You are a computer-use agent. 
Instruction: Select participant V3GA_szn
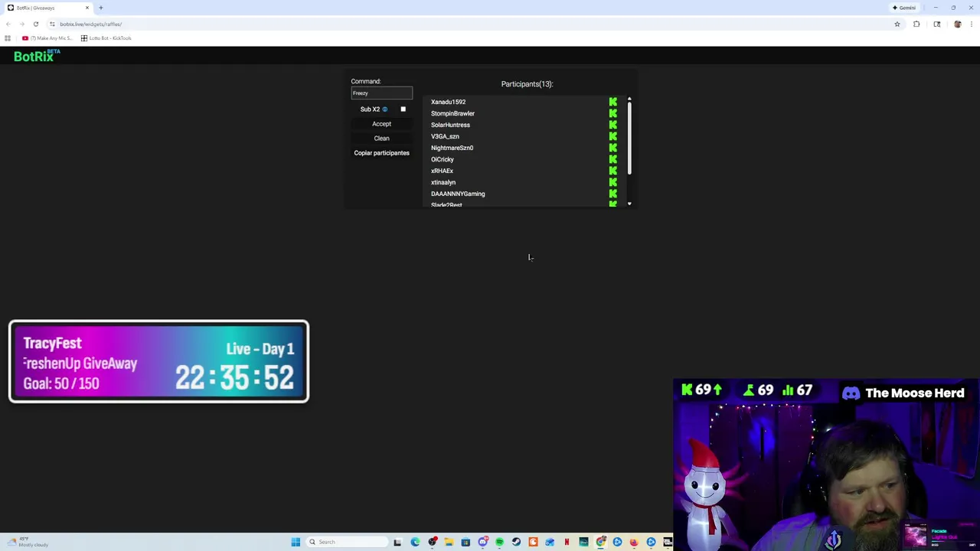click(445, 136)
